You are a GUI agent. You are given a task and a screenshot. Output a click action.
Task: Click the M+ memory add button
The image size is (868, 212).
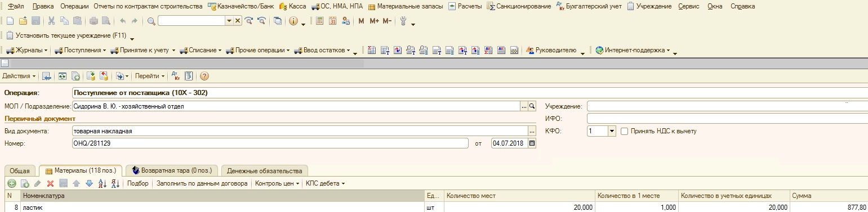(x=375, y=21)
